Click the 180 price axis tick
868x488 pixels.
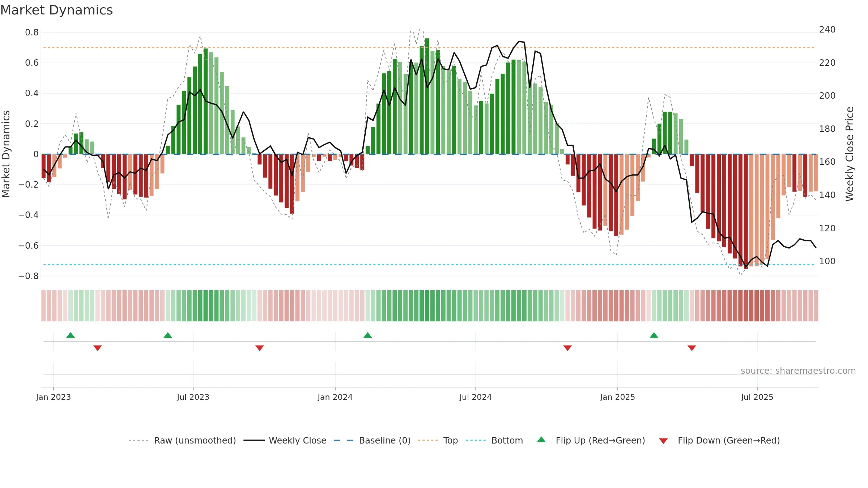tap(827, 129)
